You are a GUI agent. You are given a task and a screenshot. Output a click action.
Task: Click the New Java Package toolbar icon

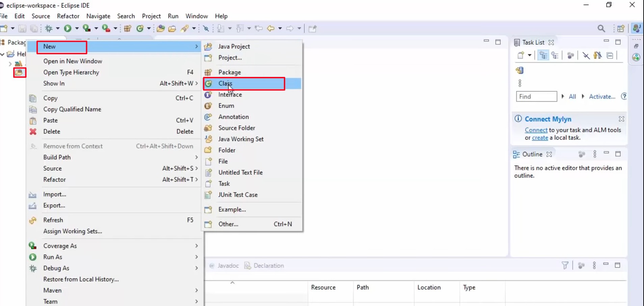(128, 29)
